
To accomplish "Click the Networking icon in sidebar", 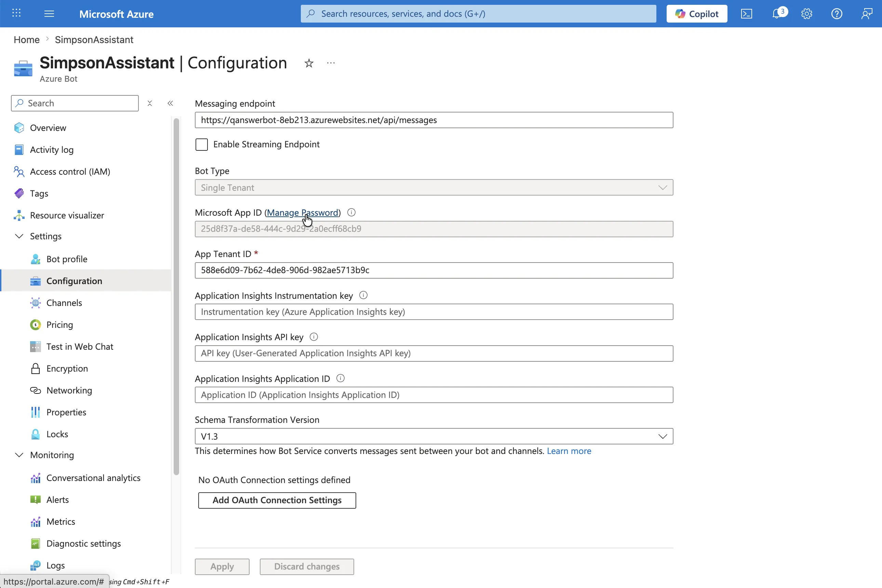I will click(35, 390).
